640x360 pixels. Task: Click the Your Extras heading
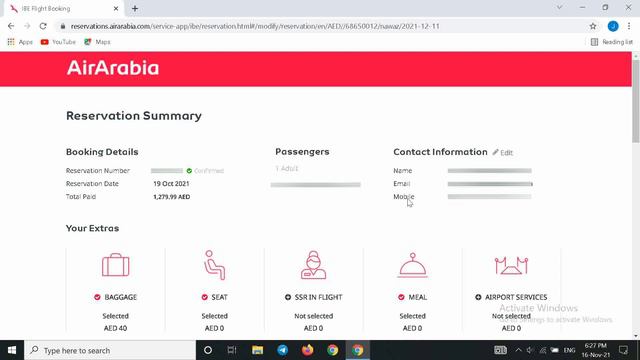click(93, 228)
